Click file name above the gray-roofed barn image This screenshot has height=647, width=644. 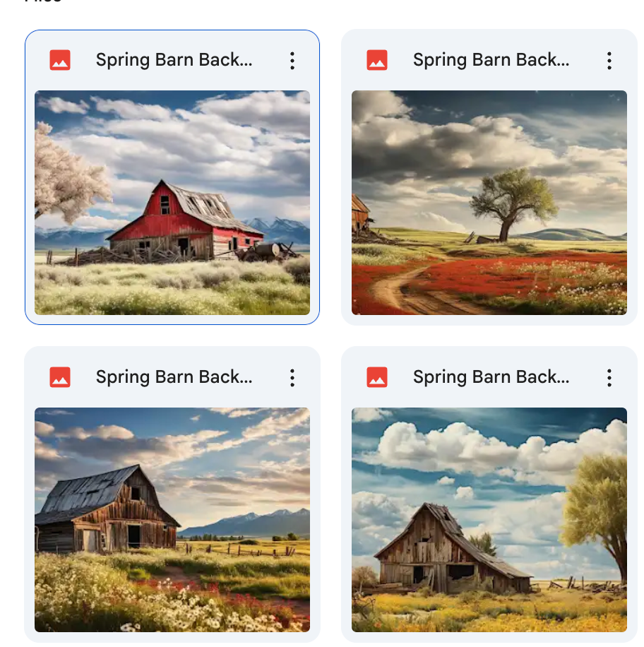click(x=174, y=376)
